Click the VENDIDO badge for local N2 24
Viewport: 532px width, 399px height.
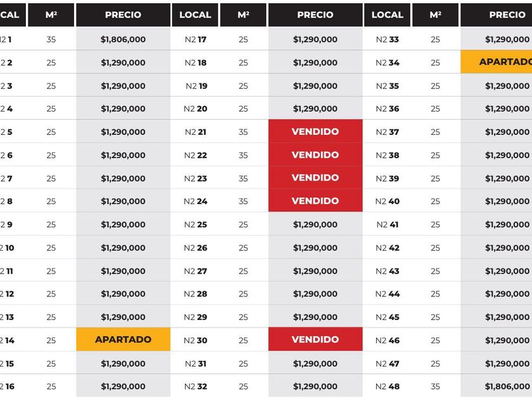pos(315,201)
